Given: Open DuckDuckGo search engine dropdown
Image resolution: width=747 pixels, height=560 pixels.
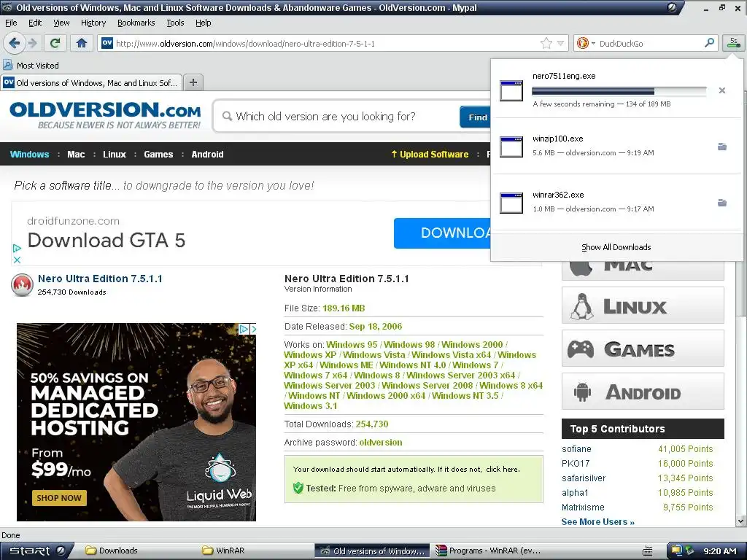Looking at the screenshot, I should 586,43.
